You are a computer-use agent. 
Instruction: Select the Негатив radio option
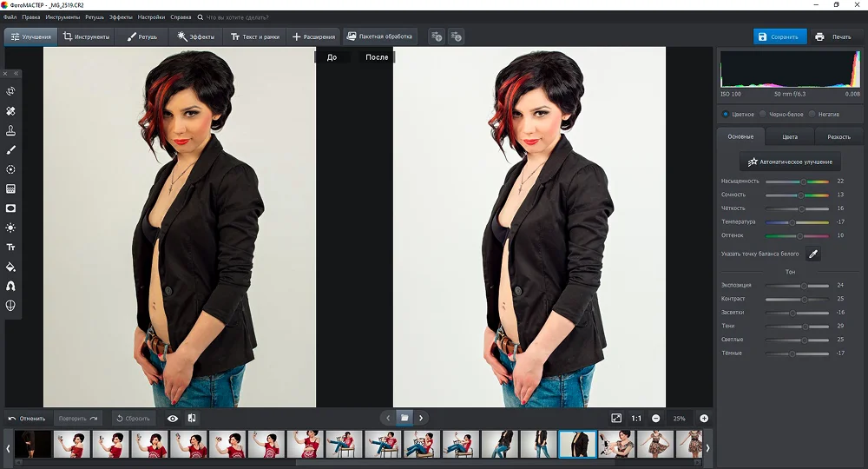point(812,114)
